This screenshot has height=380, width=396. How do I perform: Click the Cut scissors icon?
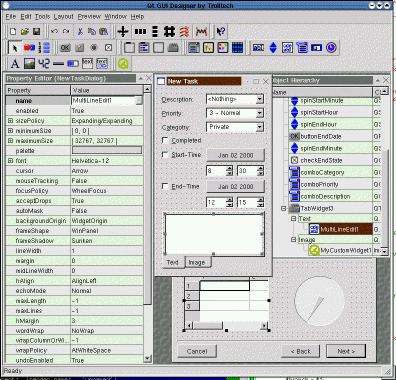80,32
